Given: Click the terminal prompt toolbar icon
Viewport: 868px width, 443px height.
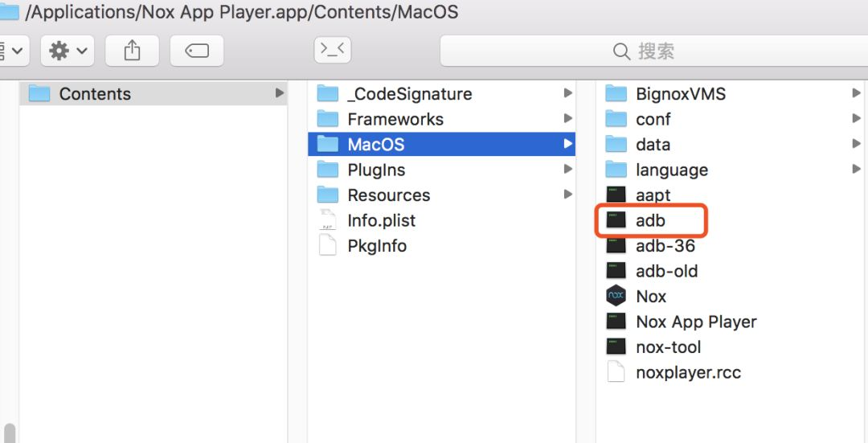Looking at the screenshot, I should click(x=332, y=51).
